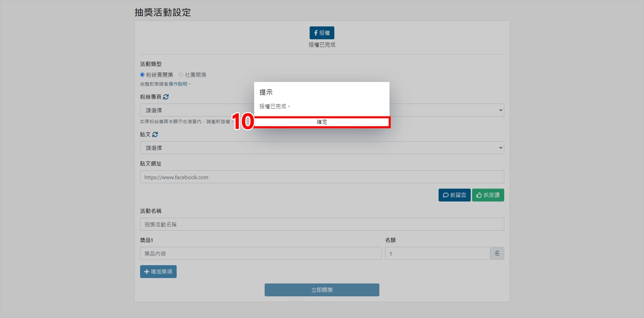Focus the 獎品內容 input field

261,253
